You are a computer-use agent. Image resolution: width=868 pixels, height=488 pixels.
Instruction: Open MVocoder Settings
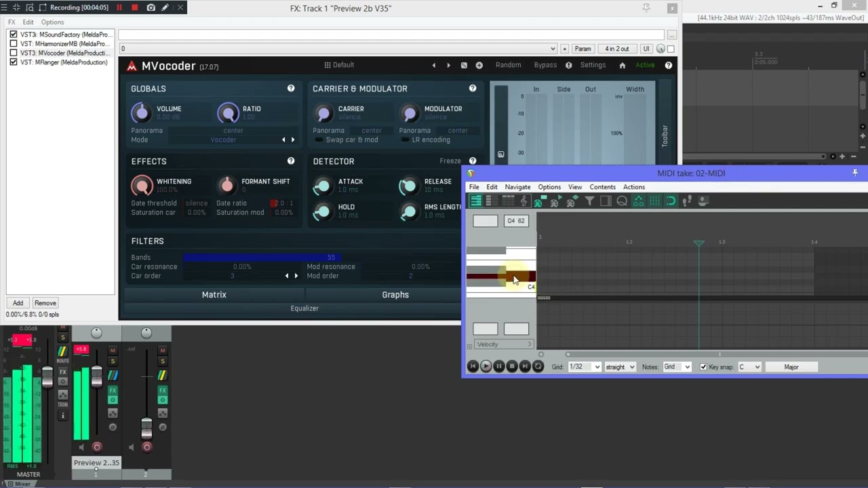[593, 65]
